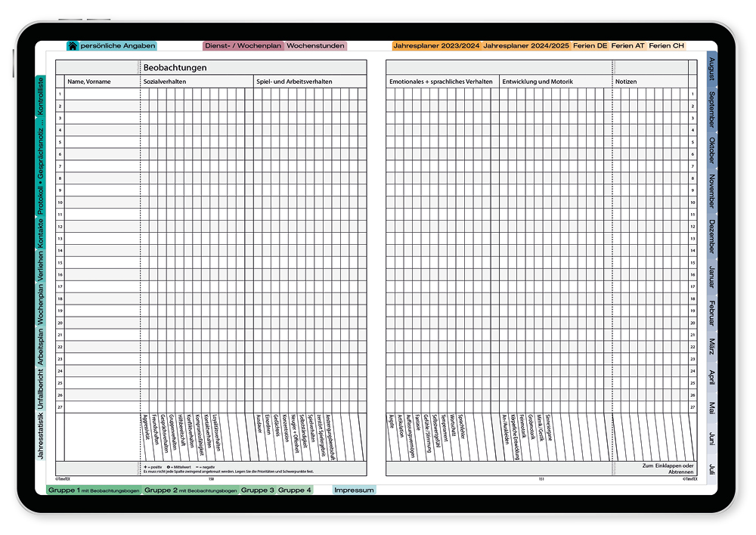Select the Februar month tab
This screenshot has width=756, height=535.
(x=711, y=314)
